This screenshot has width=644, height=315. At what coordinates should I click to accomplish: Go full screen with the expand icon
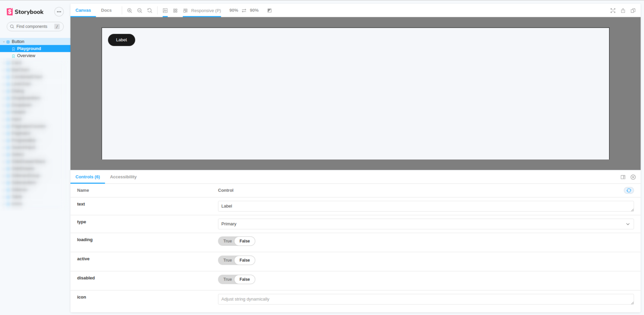(x=613, y=10)
